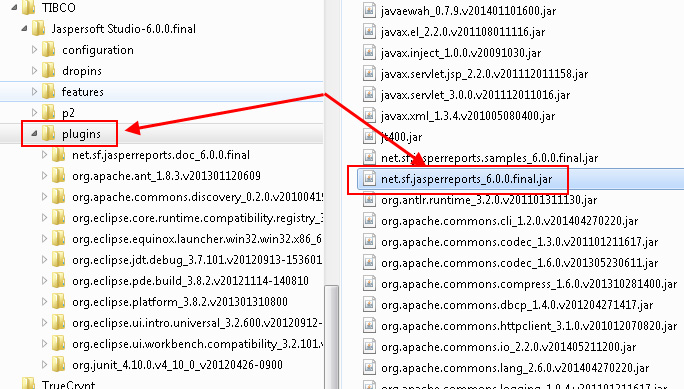Click the plugins folder icon
The height and width of the screenshot is (389, 684).
[x=48, y=133]
